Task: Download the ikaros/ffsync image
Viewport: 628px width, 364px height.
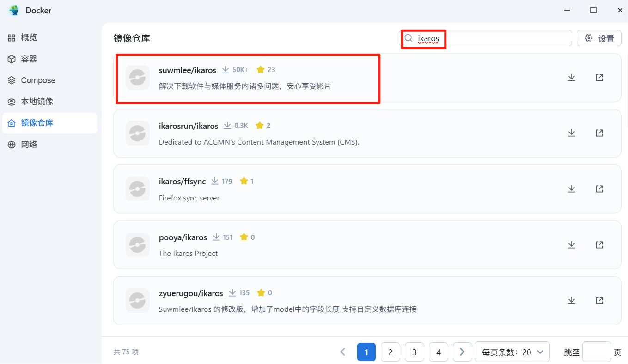Action: tap(572, 189)
